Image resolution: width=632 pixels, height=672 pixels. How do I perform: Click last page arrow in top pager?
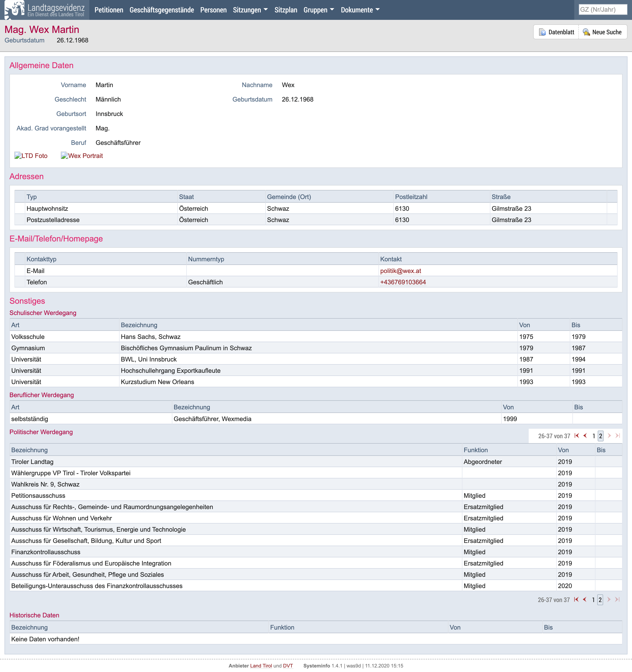(x=618, y=436)
